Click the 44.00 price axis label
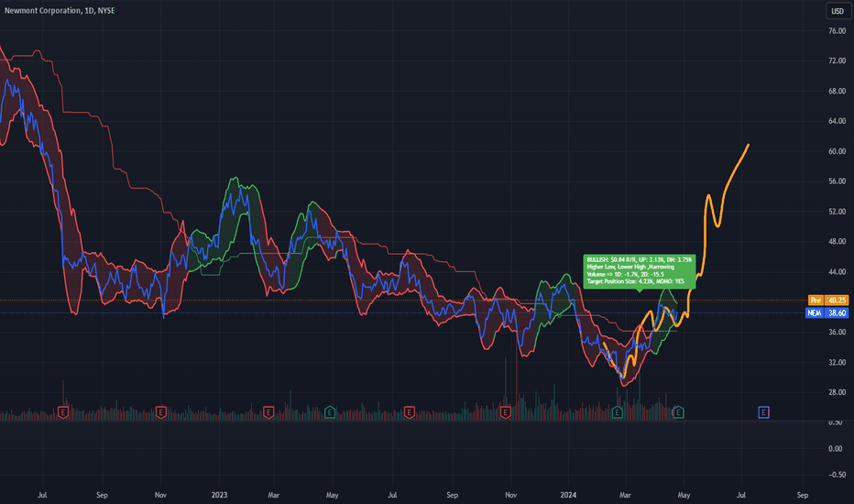Image resolution: width=854 pixels, height=504 pixels. point(838,271)
